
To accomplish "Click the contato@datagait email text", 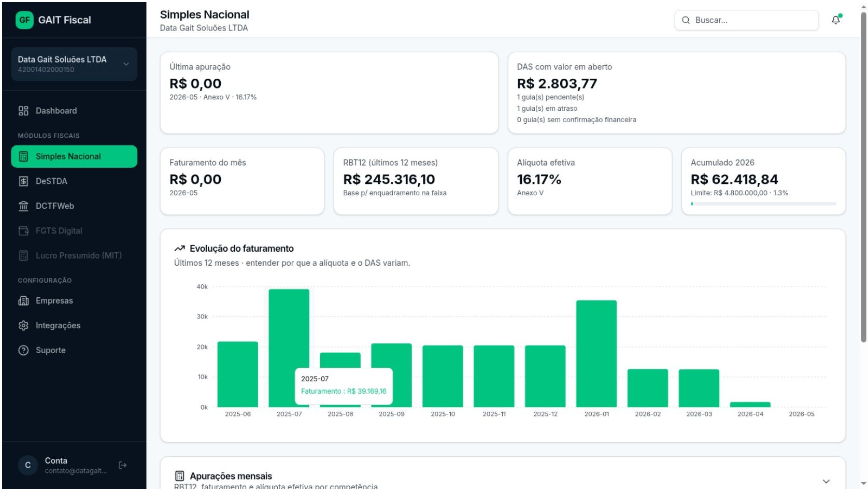I will pos(76,471).
